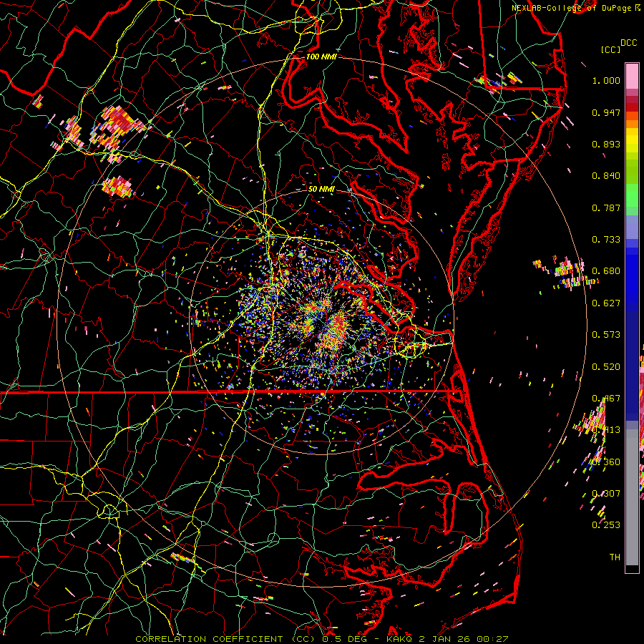Click the [CC] unit label above scale
The image size is (644, 644).
point(610,49)
